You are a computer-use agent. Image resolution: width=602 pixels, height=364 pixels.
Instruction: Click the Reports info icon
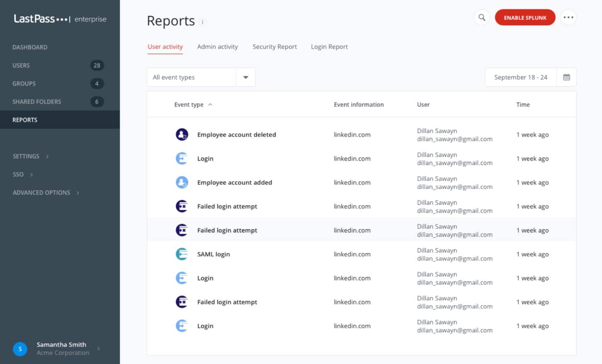point(202,22)
